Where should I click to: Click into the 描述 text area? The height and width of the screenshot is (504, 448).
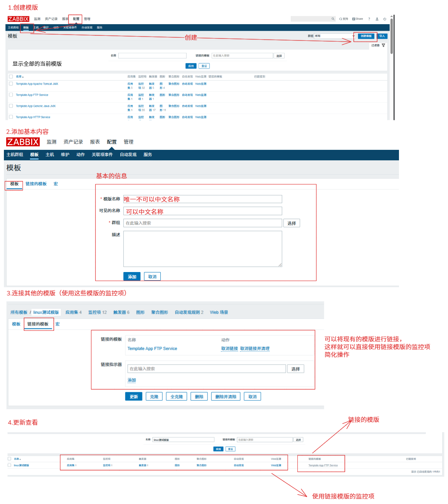tap(203, 249)
